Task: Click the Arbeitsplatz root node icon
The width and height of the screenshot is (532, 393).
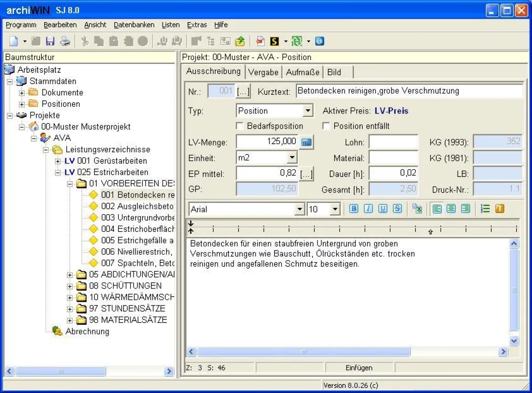Action: coord(9,70)
